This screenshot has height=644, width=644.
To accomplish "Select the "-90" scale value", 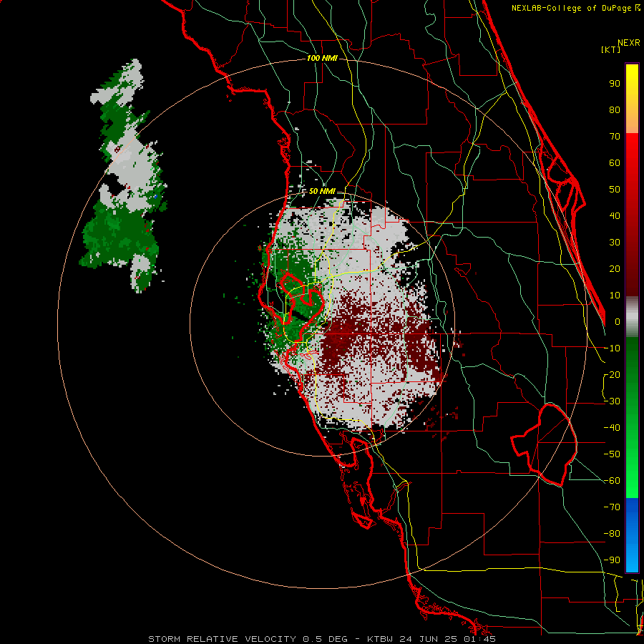I will pos(612,560).
